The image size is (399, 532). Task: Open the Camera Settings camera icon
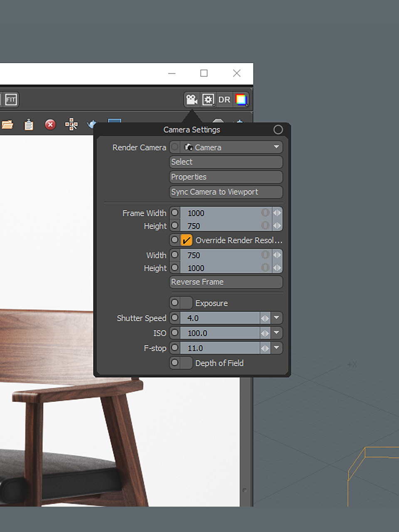pyautogui.click(x=192, y=100)
